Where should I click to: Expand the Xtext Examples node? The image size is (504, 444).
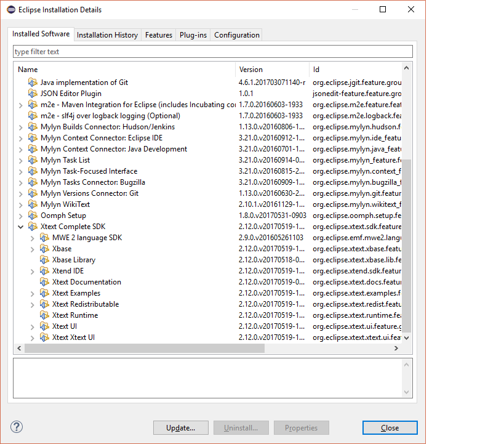[33, 294]
